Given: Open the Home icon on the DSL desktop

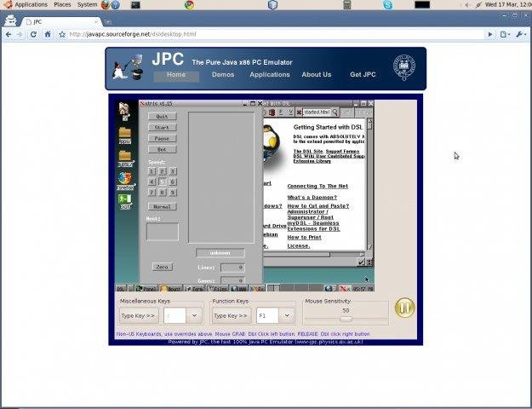Looking at the screenshot, I should (x=124, y=112).
